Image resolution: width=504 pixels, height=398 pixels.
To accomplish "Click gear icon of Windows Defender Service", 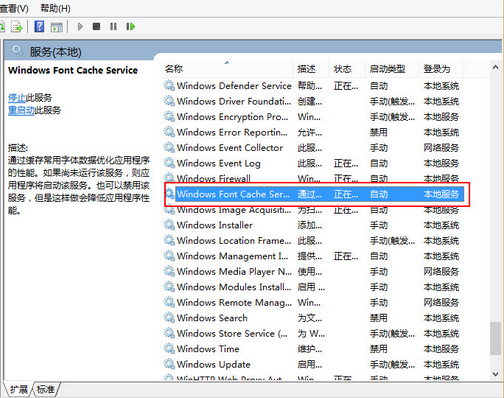I will point(169,86).
